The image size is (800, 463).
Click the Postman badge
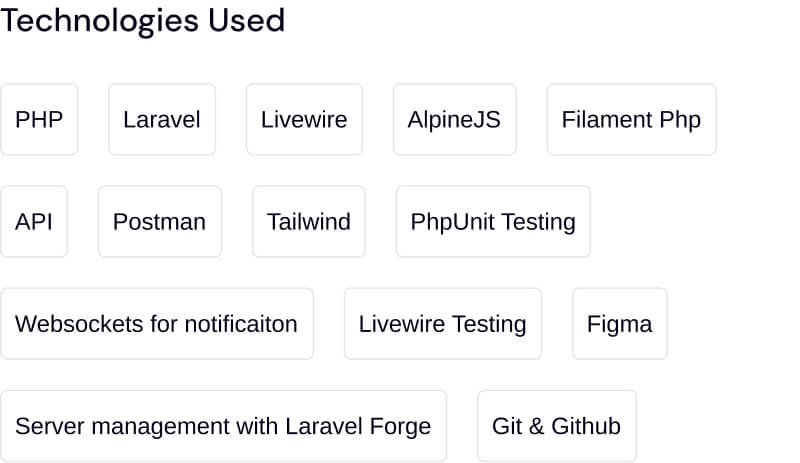[159, 222]
